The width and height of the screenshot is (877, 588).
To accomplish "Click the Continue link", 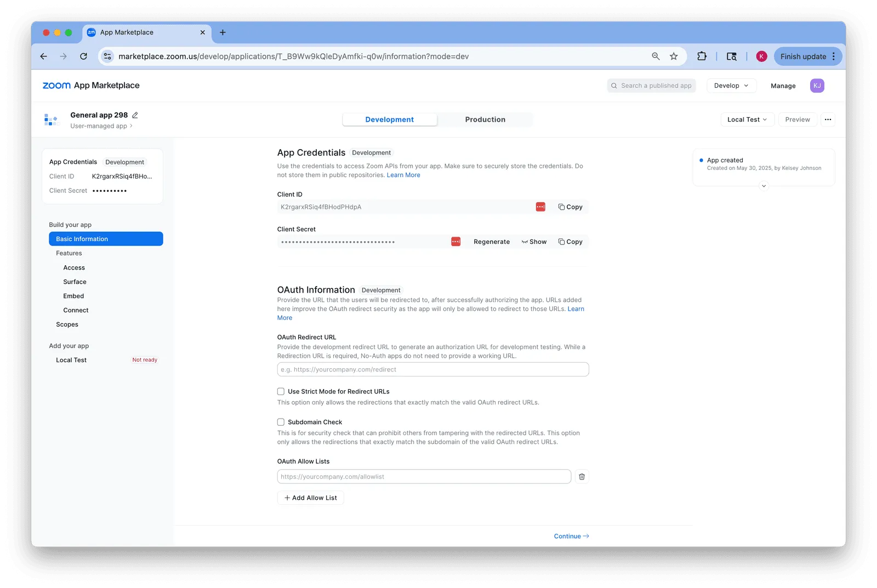I will tap(571, 536).
